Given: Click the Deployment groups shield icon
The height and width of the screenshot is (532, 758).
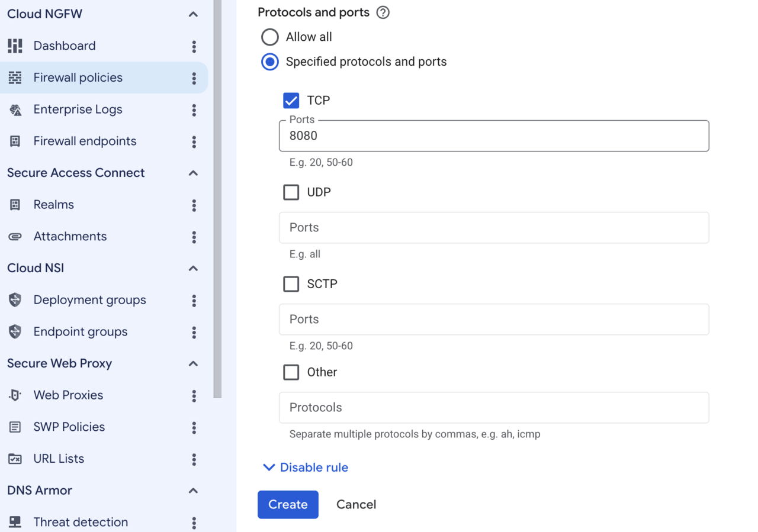Looking at the screenshot, I should click(15, 300).
